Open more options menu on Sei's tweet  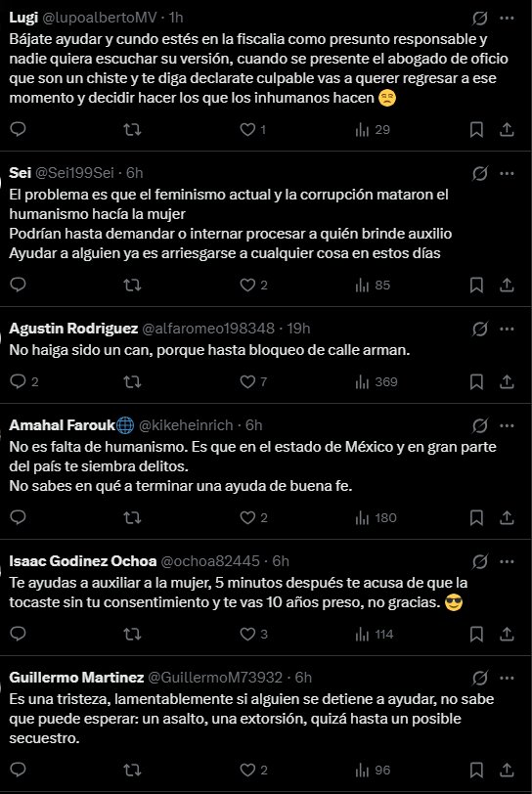point(507,174)
